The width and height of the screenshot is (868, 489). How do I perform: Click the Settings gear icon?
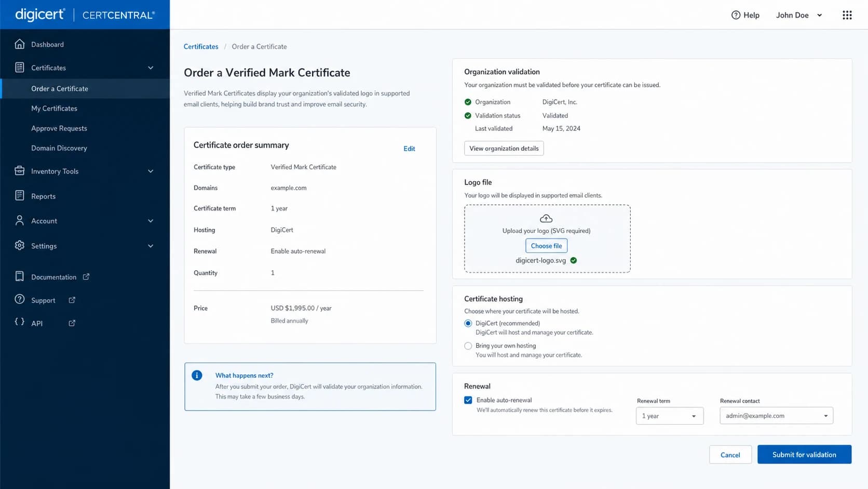[x=20, y=246]
